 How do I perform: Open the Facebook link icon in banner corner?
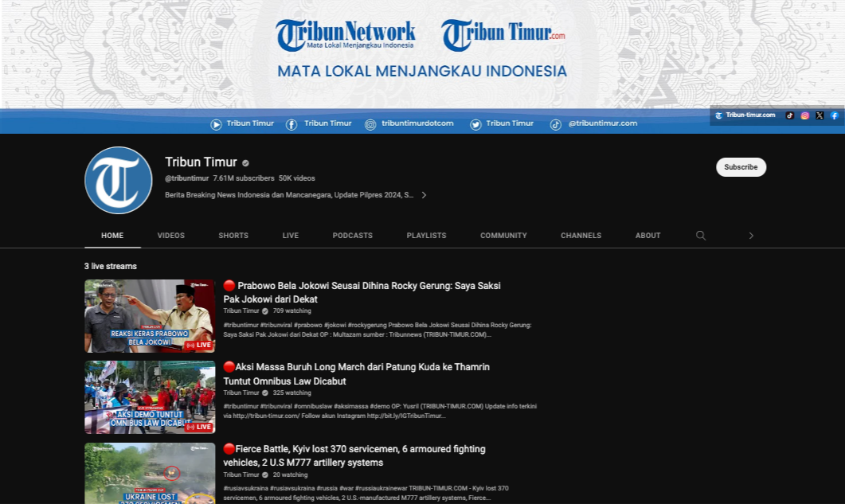pyautogui.click(x=834, y=115)
